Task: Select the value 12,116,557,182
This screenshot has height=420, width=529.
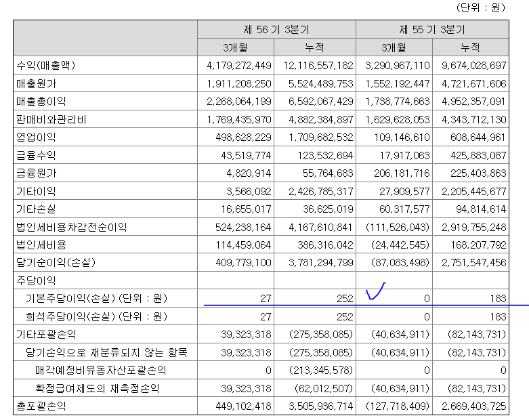Action: (x=318, y=66)
